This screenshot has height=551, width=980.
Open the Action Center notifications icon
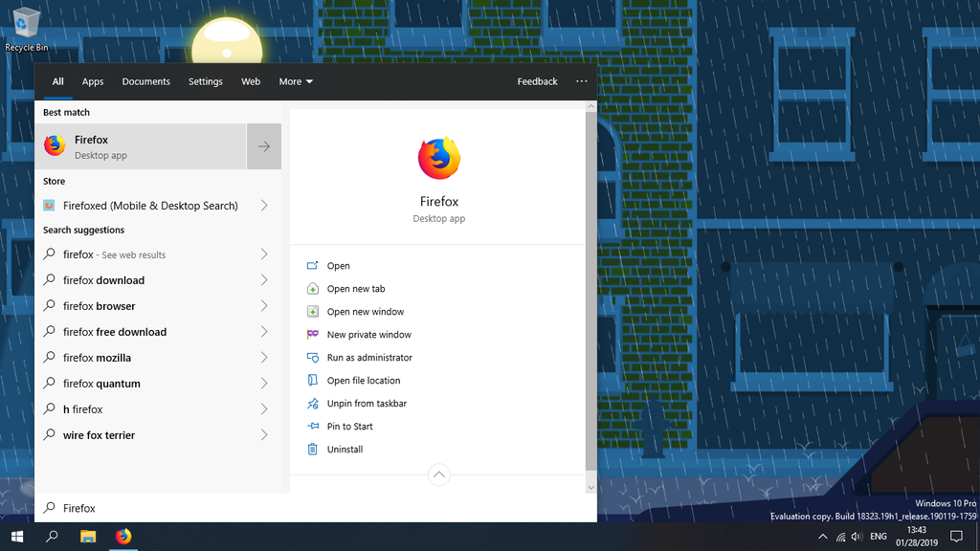coord(956,537)
